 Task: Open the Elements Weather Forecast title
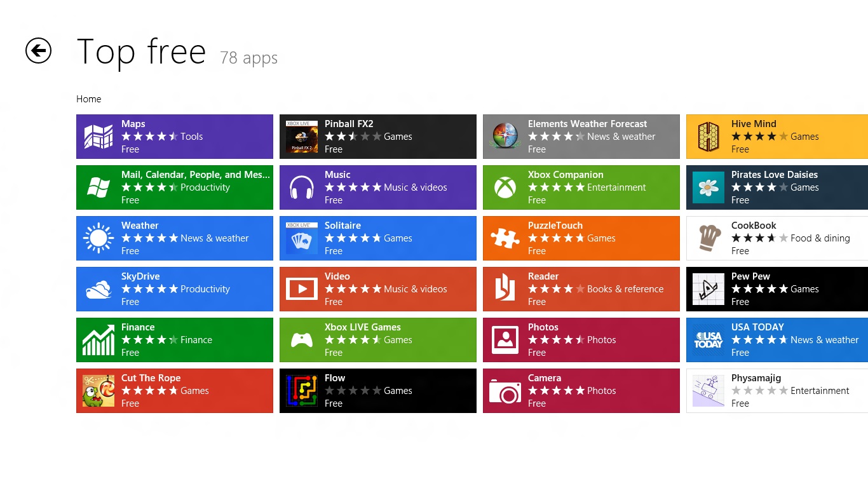[x=587, y=124]
